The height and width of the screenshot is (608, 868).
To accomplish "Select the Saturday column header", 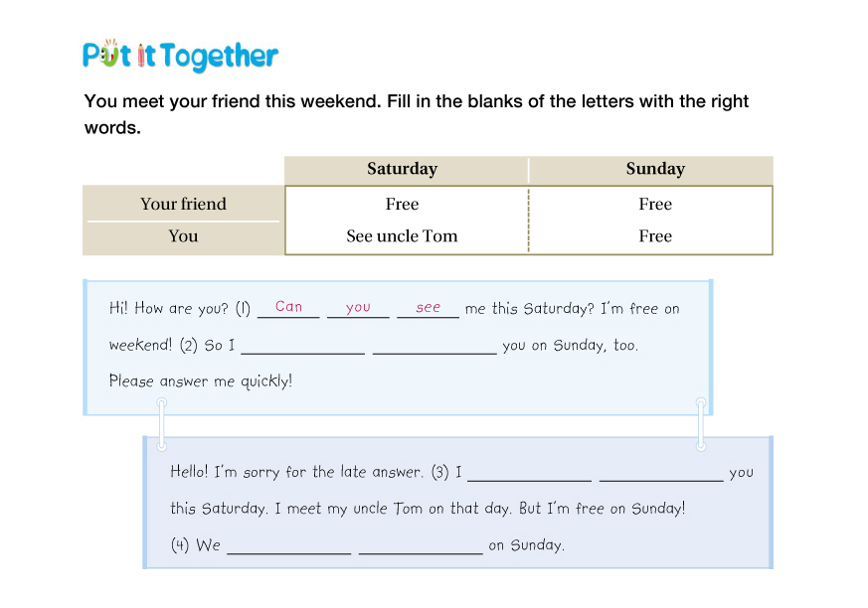I will point(402,169).
